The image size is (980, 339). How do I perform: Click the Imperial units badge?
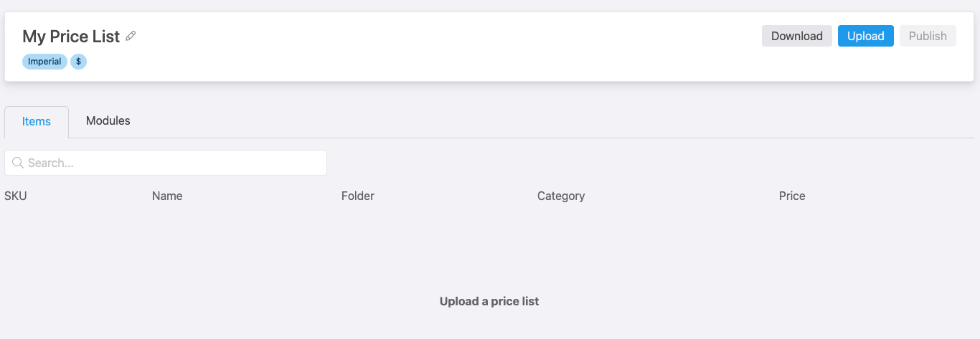(44, 62)
